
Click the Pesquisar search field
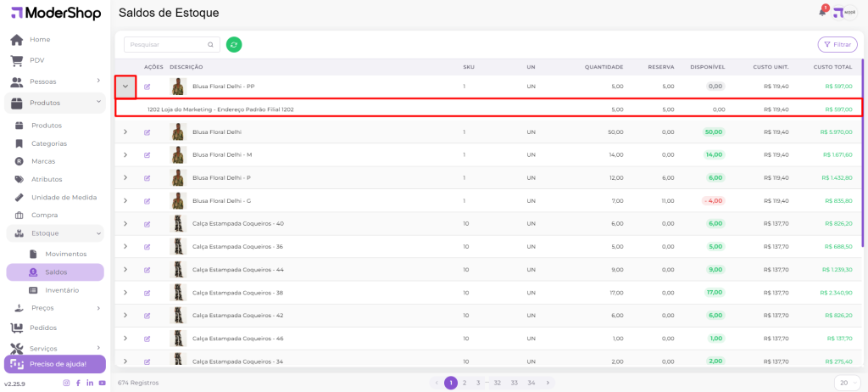[x=165, y=44]
